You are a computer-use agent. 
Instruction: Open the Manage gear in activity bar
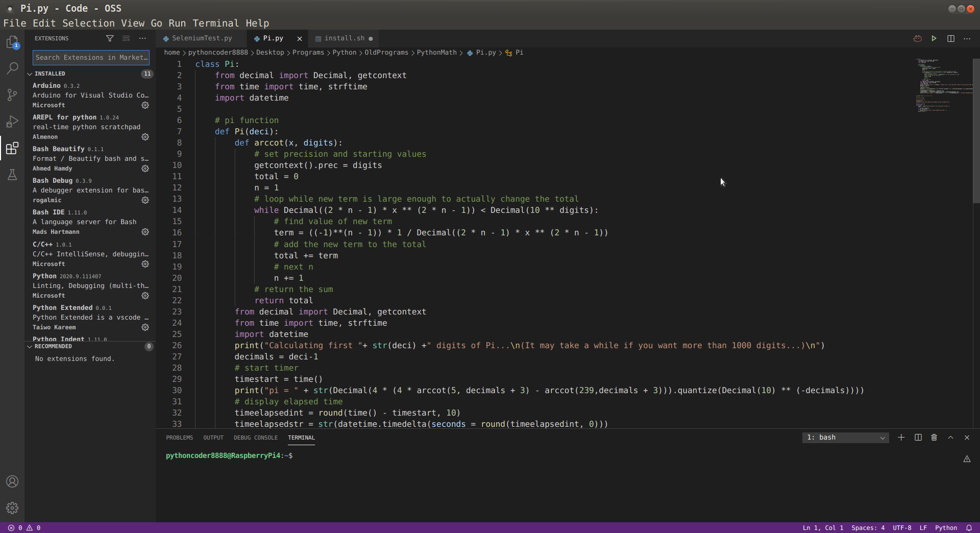[x=12, y=508]
